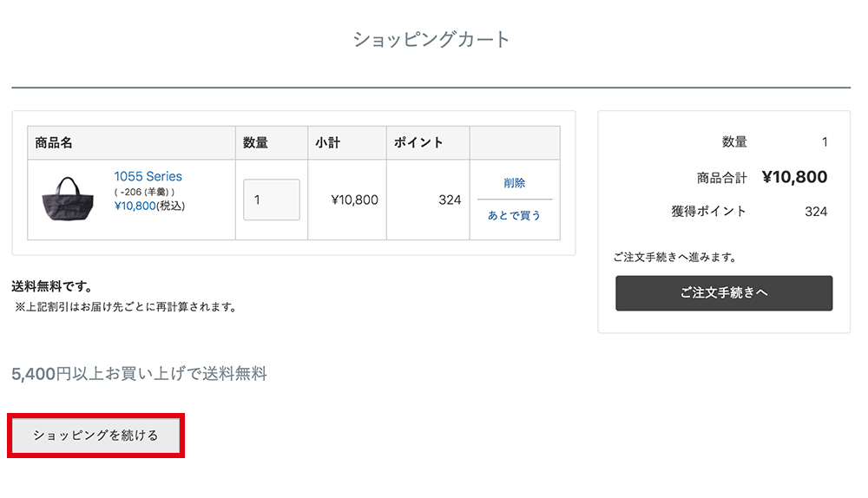Click the ご注文手続きへ進みます text
The height and width of the screenshot is (498, 868).
pos(674,257)
